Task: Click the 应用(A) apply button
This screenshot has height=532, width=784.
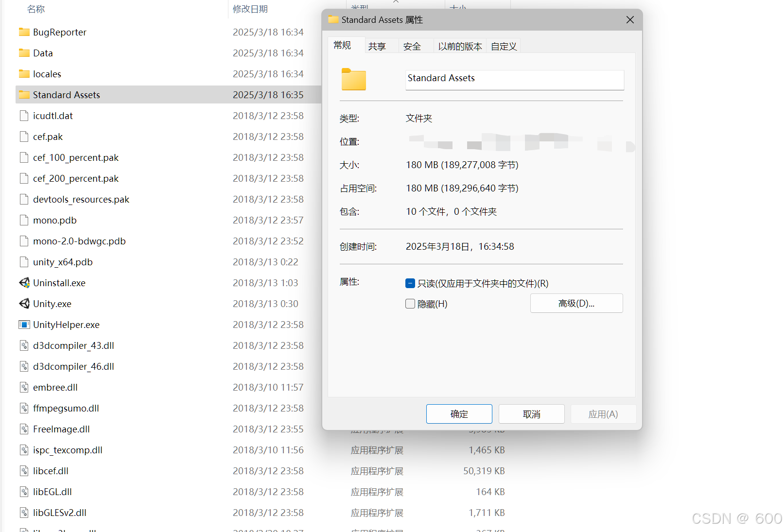Action: 603,414
